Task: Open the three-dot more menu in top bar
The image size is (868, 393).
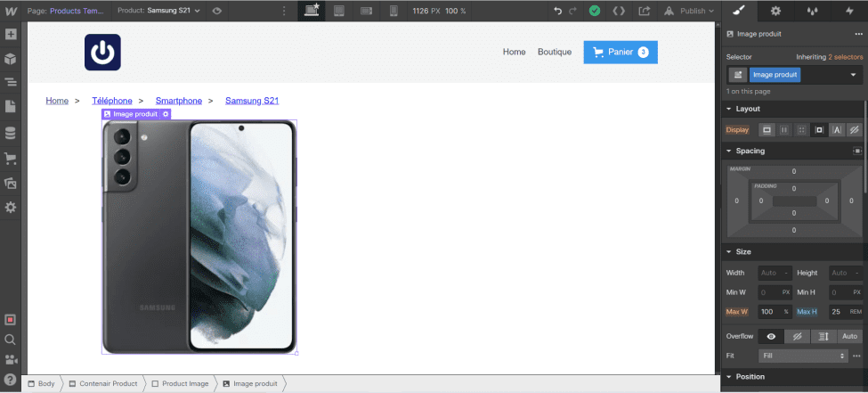Action: coord(284,11)
